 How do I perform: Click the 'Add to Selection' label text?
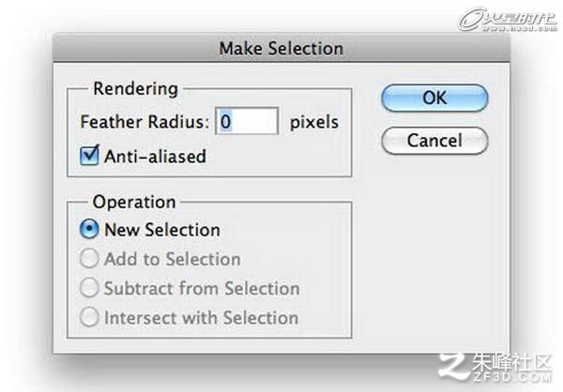(x=173, y=259)
